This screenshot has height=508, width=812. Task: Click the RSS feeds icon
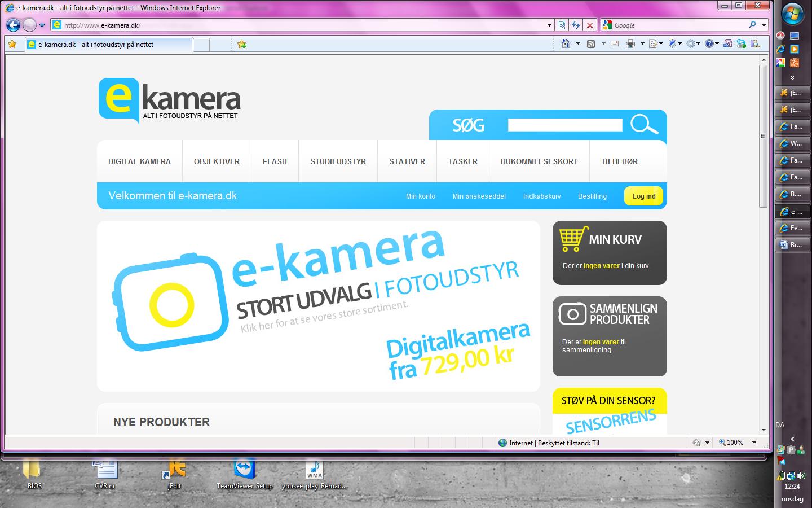[591, 44]
